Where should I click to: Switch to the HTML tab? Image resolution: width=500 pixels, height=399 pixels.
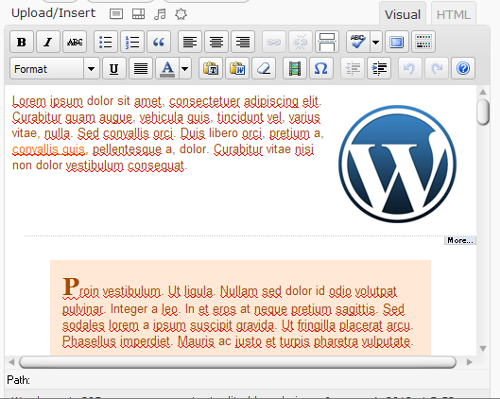pos(453,14)
